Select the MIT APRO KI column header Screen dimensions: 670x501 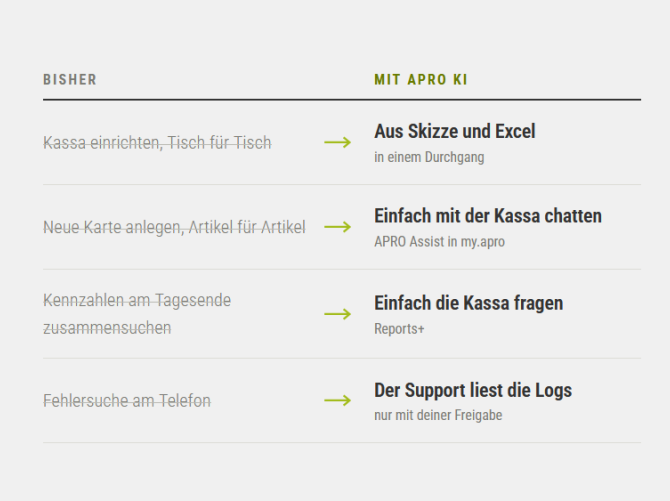pyautogui.click(x=421, y=80)
